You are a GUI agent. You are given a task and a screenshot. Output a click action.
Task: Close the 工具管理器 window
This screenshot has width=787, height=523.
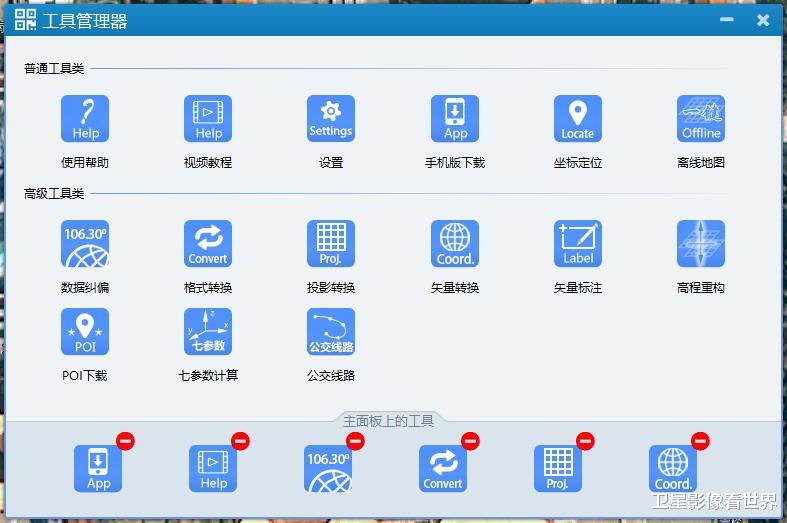763,20
